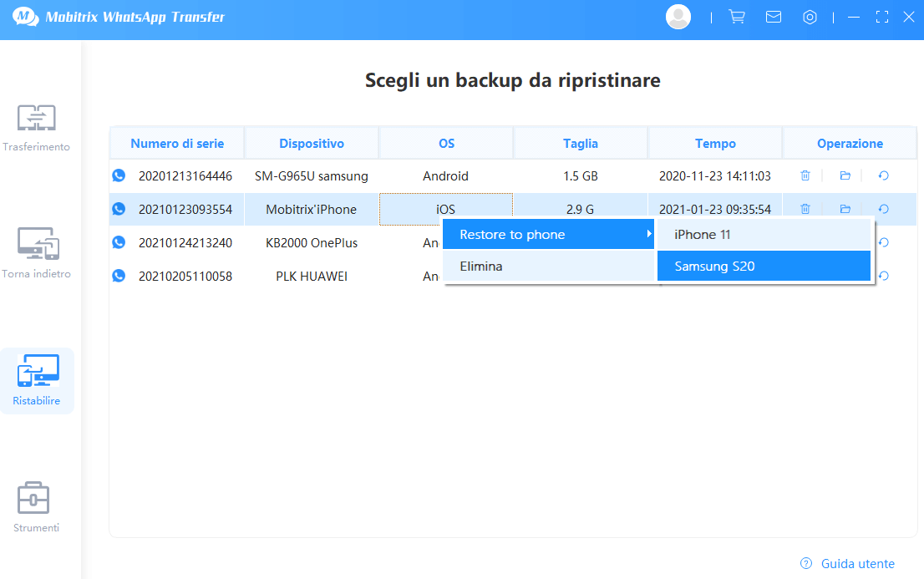Click the mail envelope icon
924x579 pixels.
[774, 17]
